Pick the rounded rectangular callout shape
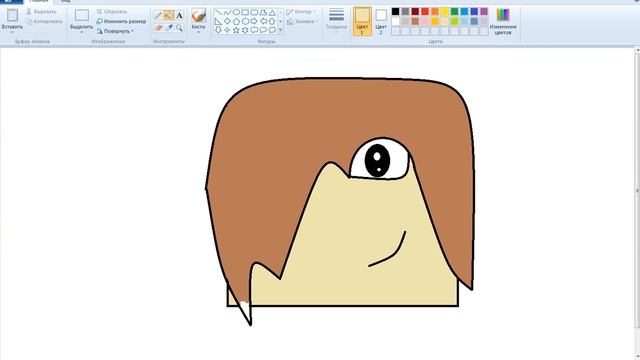The height and width of the screenshot is (360, 640). tap(254, 30)
